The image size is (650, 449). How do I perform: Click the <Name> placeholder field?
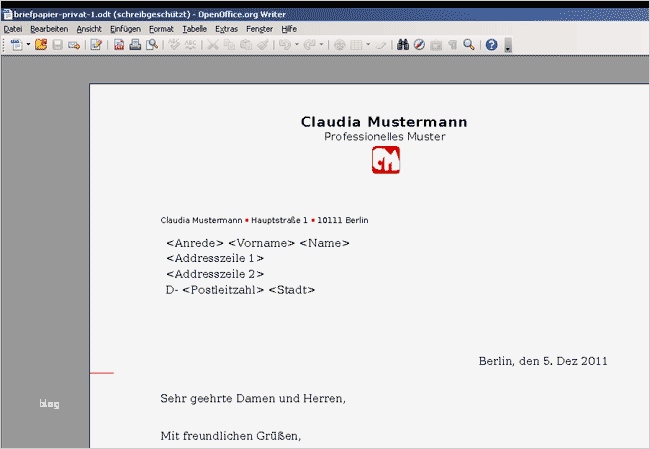point(325,243)
